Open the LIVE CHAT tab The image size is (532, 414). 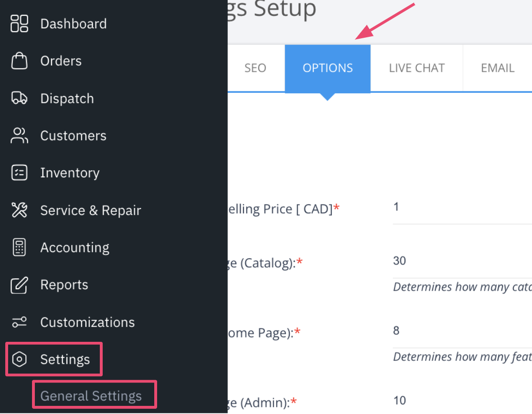pos(416,68)
